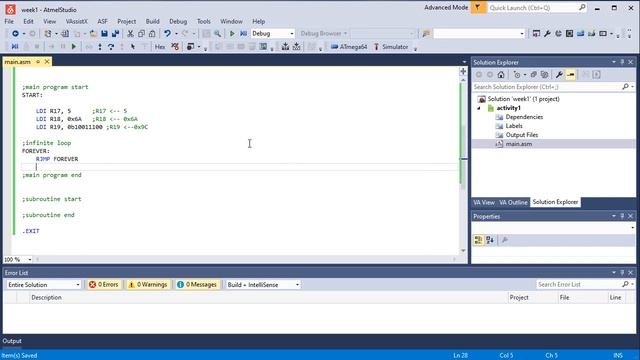Pin the Solution Explorer panel auto-hide

[x=622, y=62]
